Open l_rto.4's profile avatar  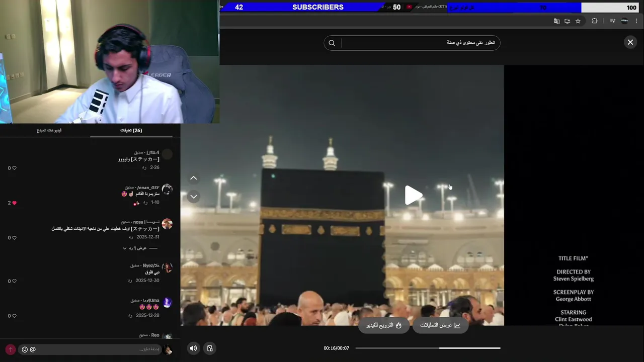tap(167, 154)
